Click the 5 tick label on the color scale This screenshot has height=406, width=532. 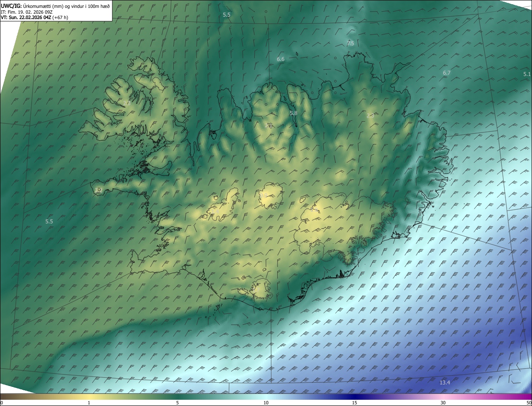(177, 403)
